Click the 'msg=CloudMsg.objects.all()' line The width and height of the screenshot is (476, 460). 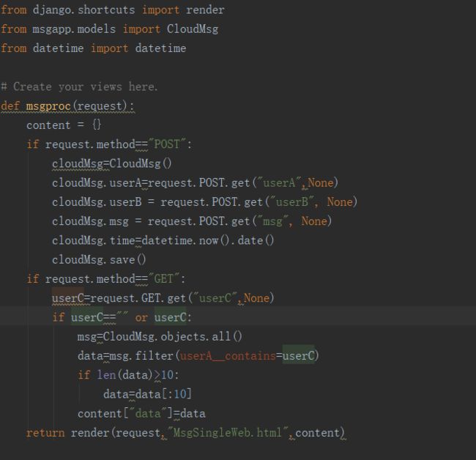(x=160, y=336)
